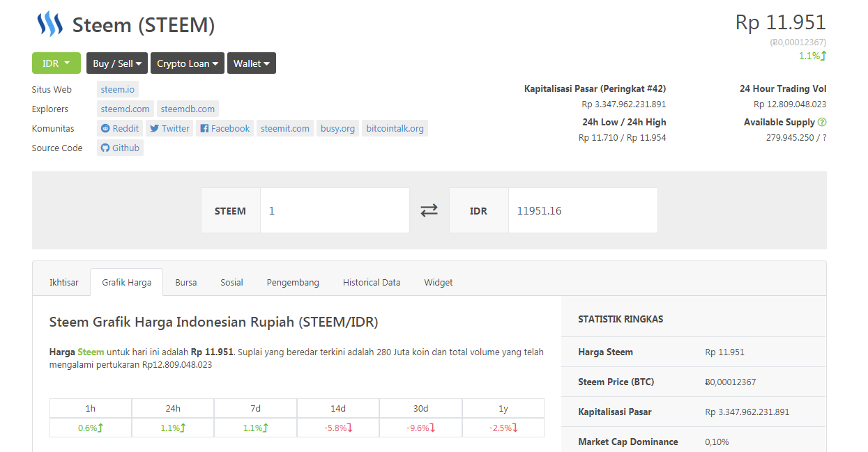Open the Facebook community link

point(224,128)
